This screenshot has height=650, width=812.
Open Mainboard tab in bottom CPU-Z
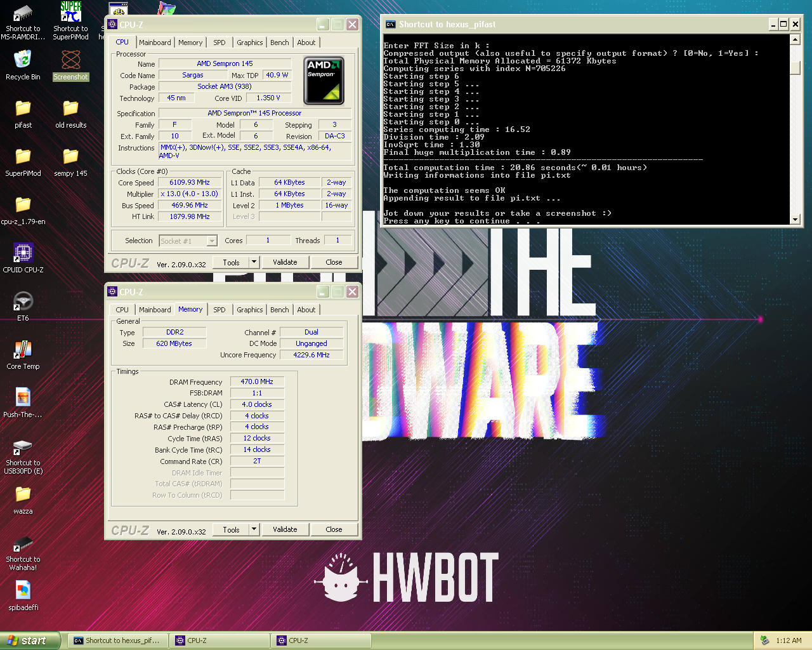click(x=155, y=310)
